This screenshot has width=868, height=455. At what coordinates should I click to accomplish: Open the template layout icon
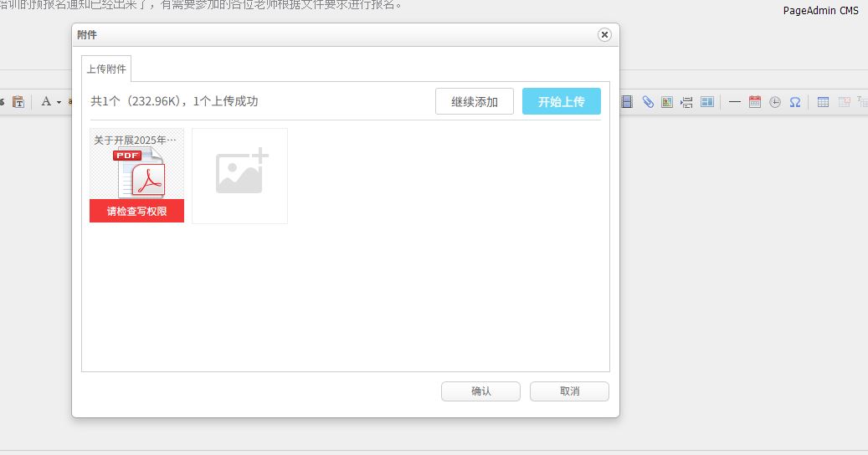tap(707, 102)
